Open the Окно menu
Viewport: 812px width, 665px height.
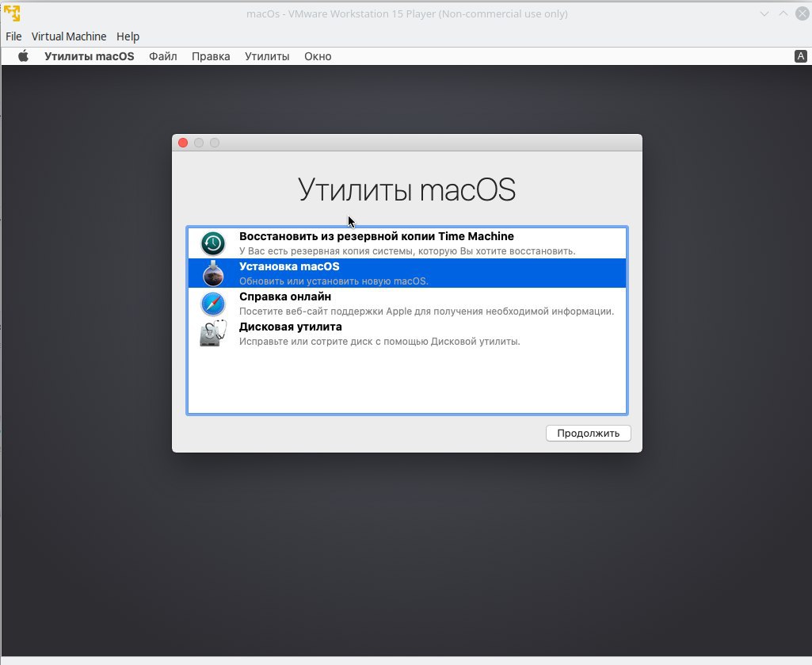(318, 56)
